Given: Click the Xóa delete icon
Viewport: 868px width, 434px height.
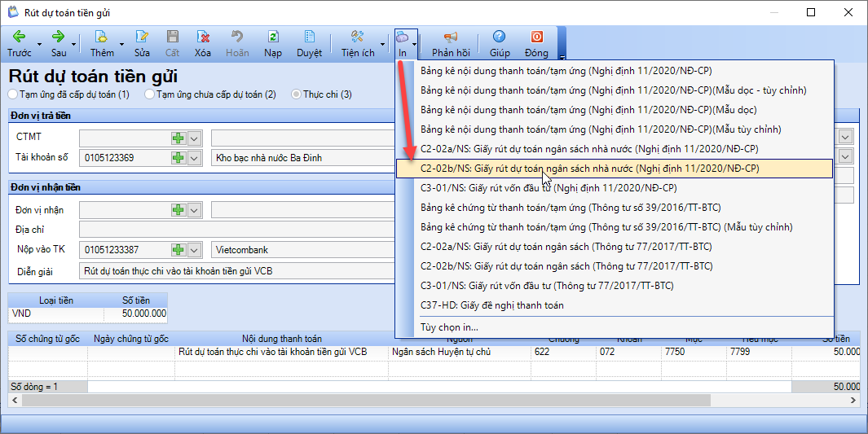Looking at the screenshot, I should coord(203,37).
